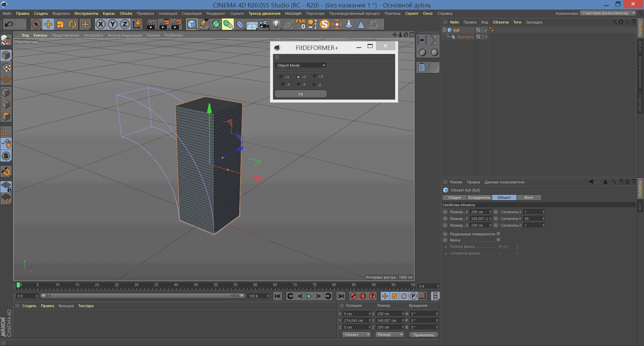Select the Live Selection tool
The height and width of the screenshot is (346, 644).
(x=36, y=24)
